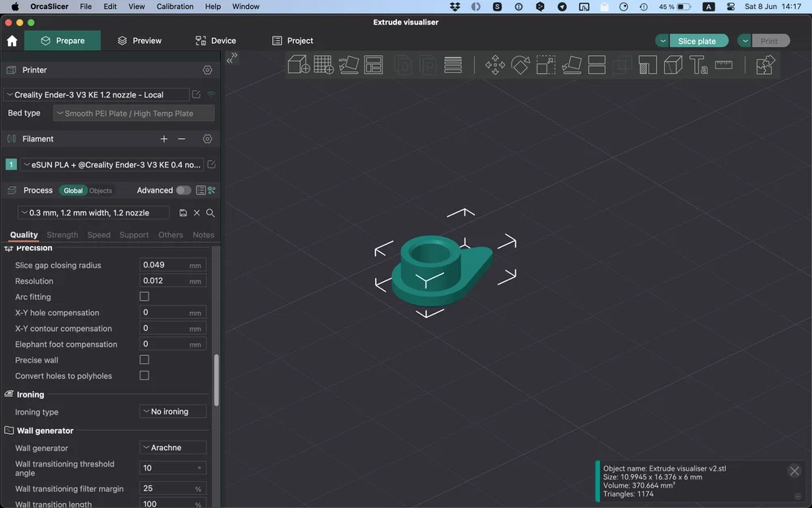Select the Rotate tool

pos(520,66)
